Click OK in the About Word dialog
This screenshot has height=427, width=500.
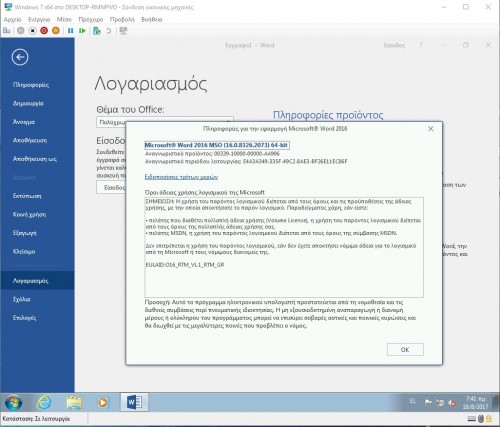[405, 349]
